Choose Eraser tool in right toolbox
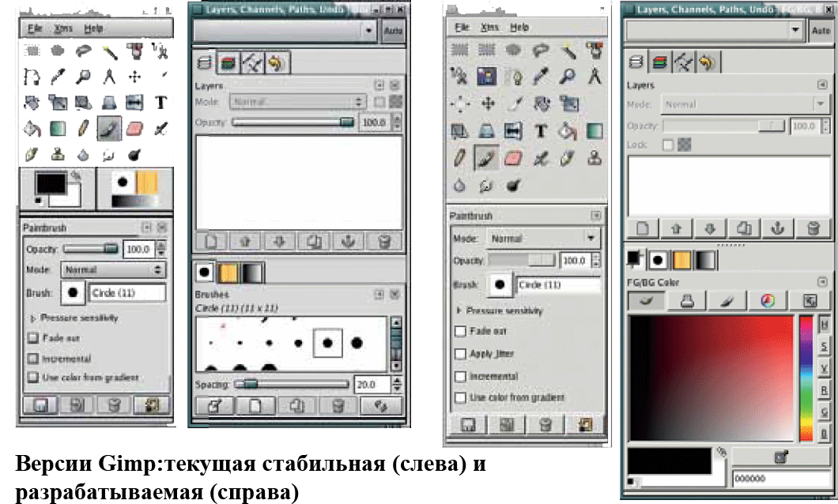Screen dimensions: 838x504 513,158
